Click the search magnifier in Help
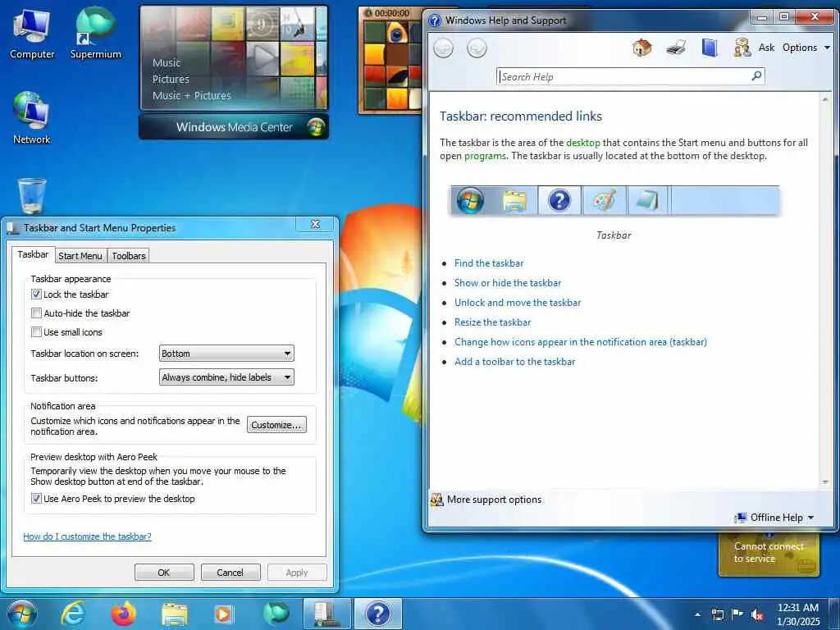This screenshot has width=840, height=630. pyautogui.click(x=756, y=76)
